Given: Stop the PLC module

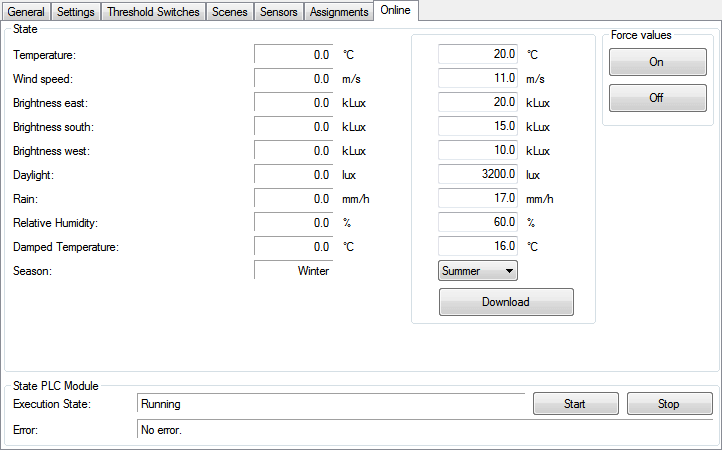Looking at the screenshot, I should (670, 403).
